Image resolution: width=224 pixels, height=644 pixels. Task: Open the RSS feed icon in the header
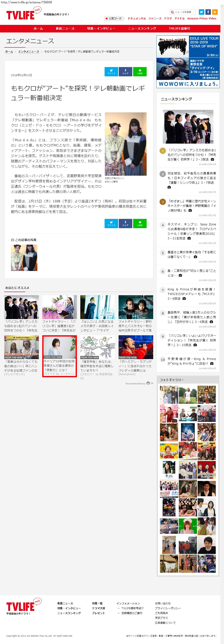pyautogui.click(x=215, y=12)
